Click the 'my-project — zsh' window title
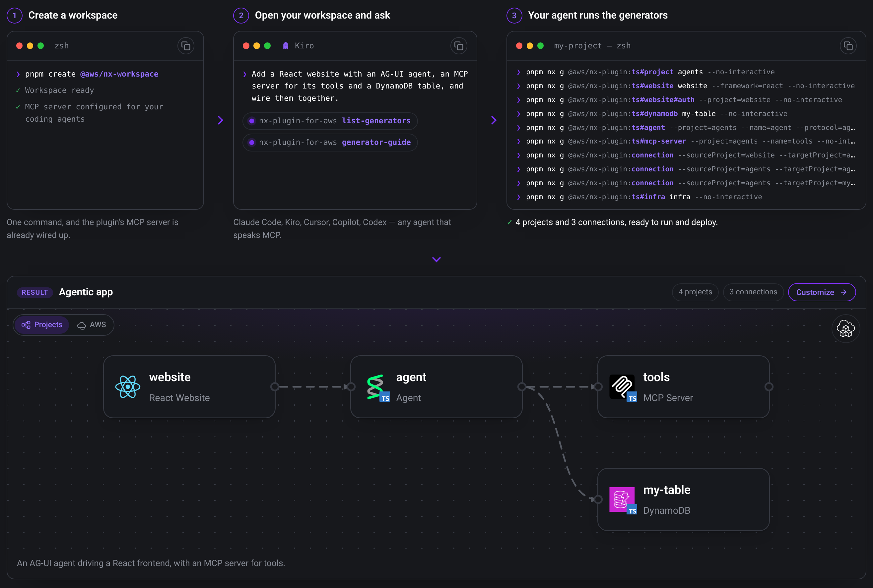Viewport: 873px width, 588px height. coord(592,46)
